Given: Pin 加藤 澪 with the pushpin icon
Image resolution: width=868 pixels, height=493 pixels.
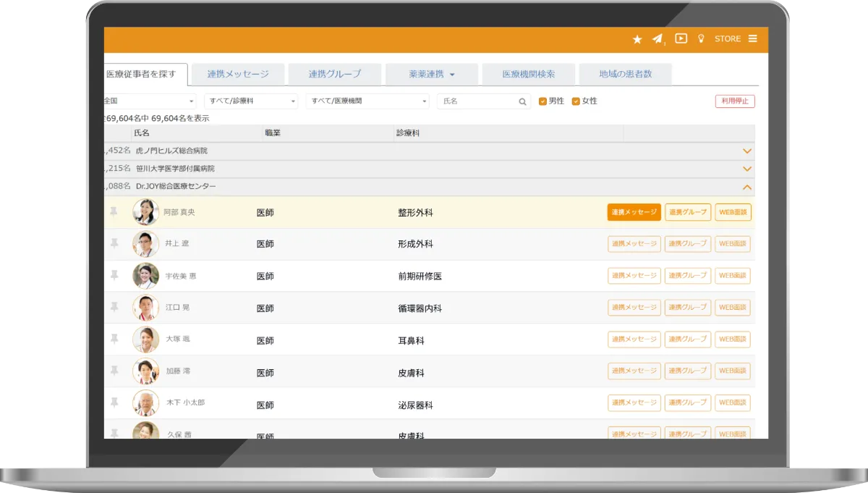Looking at the screenshot, I should (114, 371).
